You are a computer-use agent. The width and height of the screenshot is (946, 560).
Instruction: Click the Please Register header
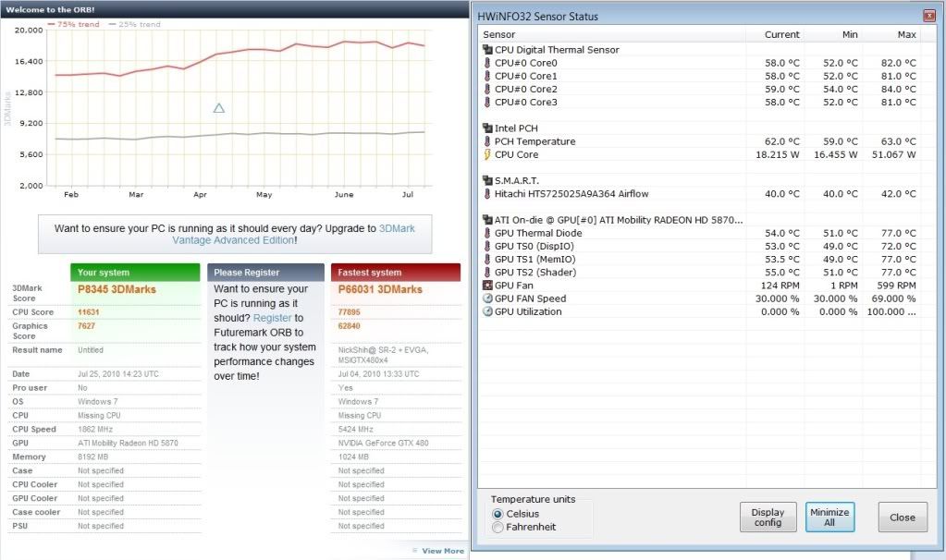coord(265,273)
